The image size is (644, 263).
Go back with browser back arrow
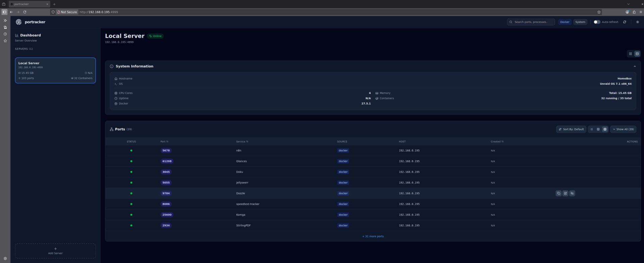[11, 12]
